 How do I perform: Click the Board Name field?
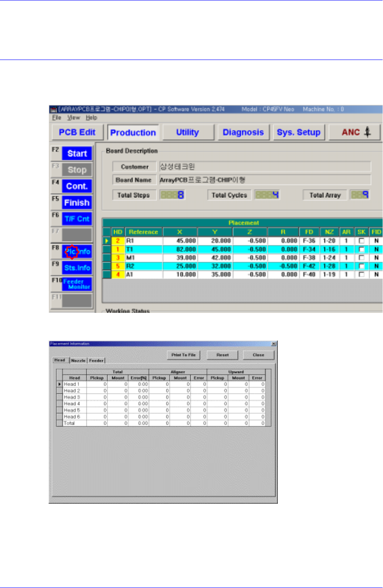point(265,180)
